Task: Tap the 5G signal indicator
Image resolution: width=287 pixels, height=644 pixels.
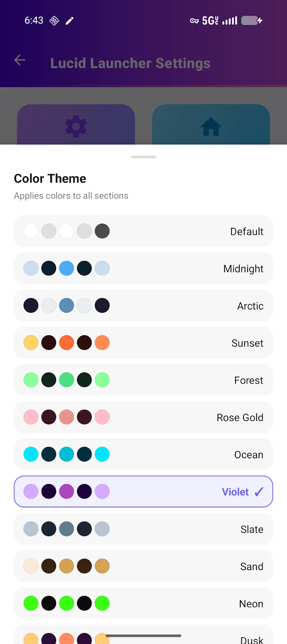Action: [210, 20]
